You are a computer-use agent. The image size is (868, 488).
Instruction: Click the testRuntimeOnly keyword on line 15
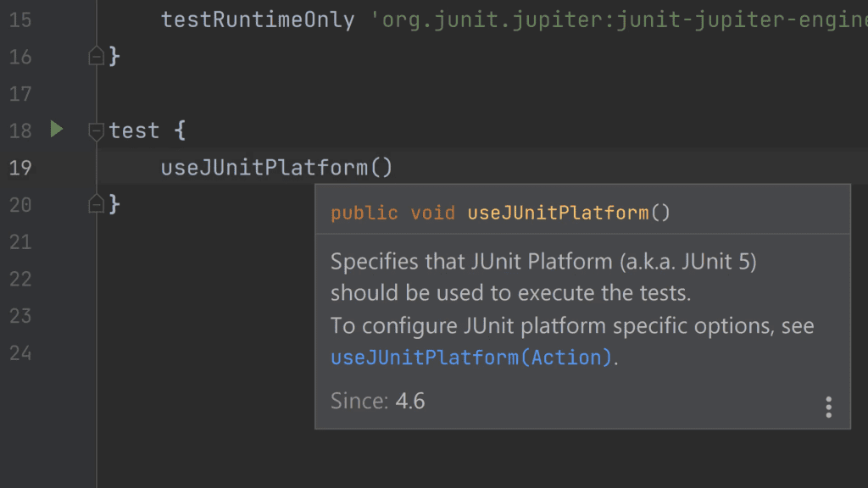point(256,19)
